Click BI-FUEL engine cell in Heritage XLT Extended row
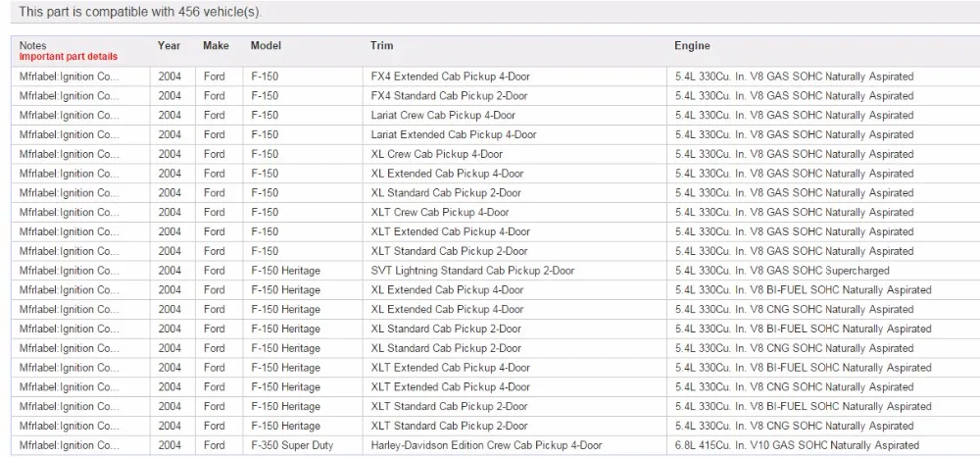 (x=804, y=368)
